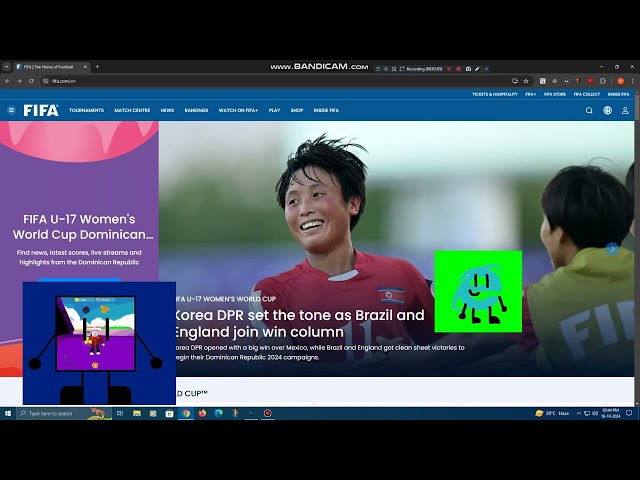Open the Chrome profile avatar
Screen dimensions: 640x480
pos(620,81)
